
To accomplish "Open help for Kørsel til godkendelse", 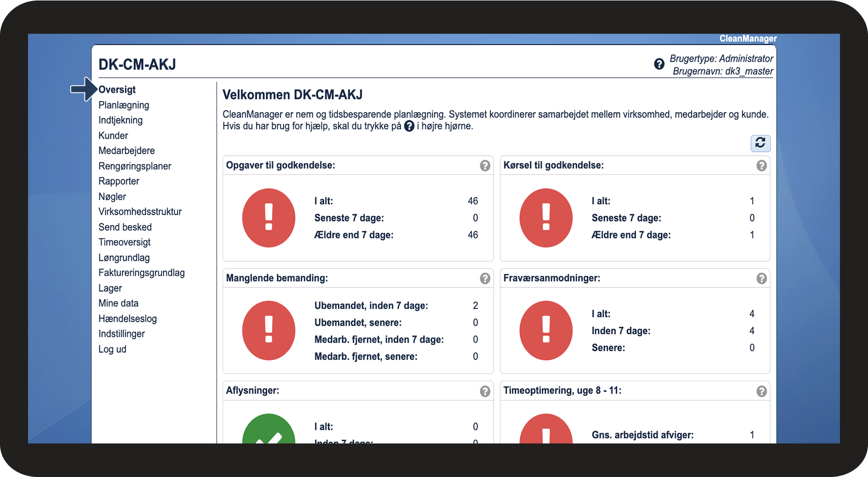I will pyautogui.click(x=761, y=166).
